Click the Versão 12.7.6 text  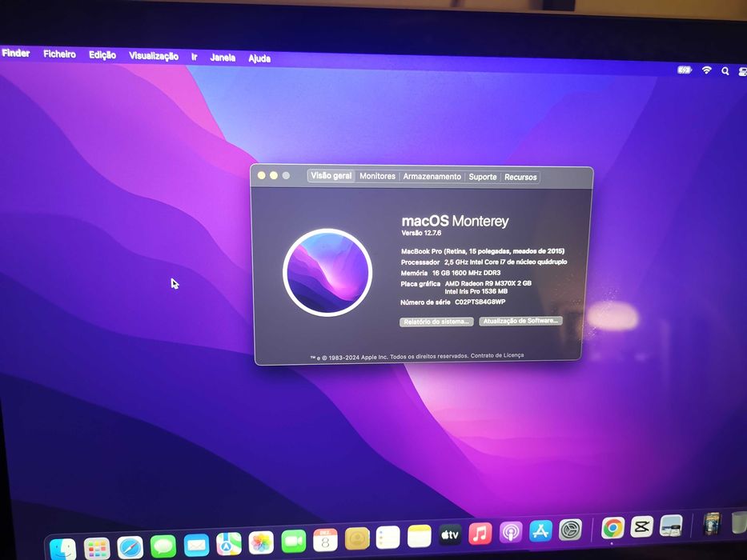[x=421, y=233]
